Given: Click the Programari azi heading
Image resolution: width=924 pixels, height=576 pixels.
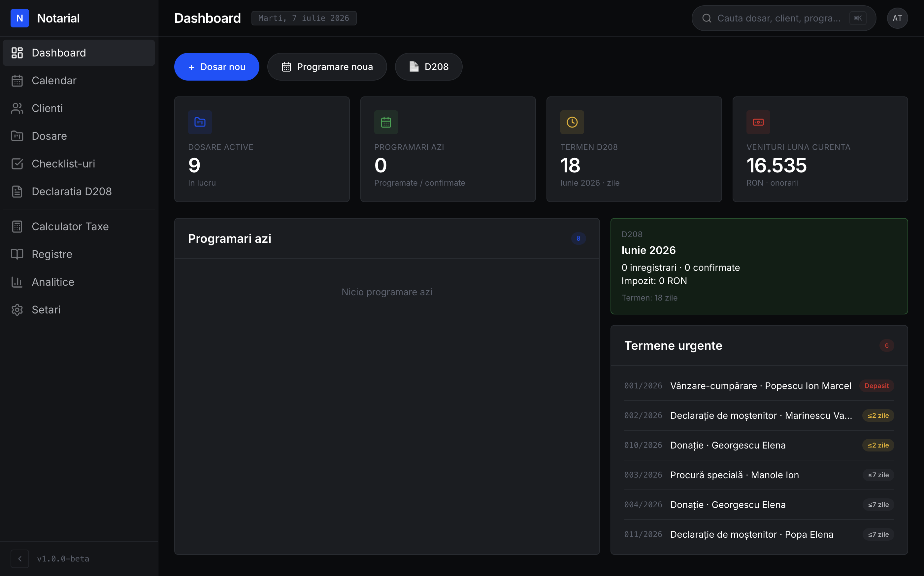Looking at the screenshot, I should [x=229, y=238].
